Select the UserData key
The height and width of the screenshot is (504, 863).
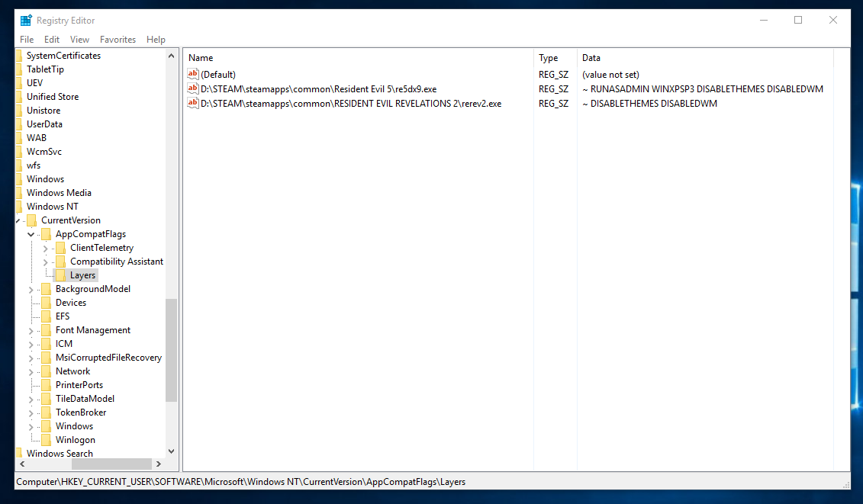click(44, 124)
